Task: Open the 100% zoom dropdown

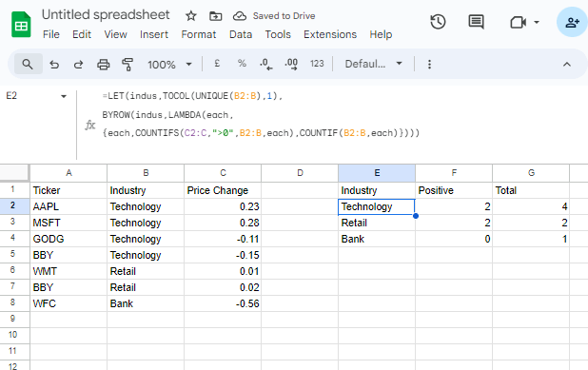Action: pyautogui.click(x=169, y=65)
